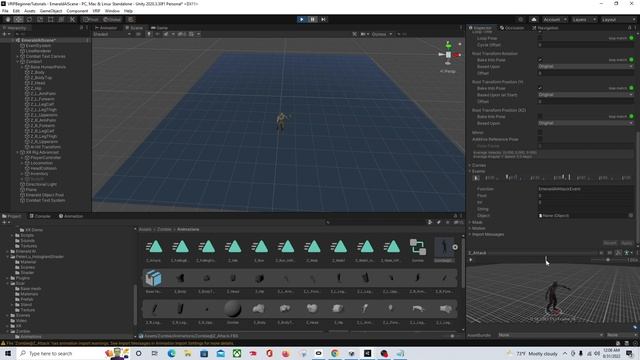The height and width of the screenshot is (360, 640).
Task: Switch to the Console tab
Action: pyautogui.click(x=40, y=216)
